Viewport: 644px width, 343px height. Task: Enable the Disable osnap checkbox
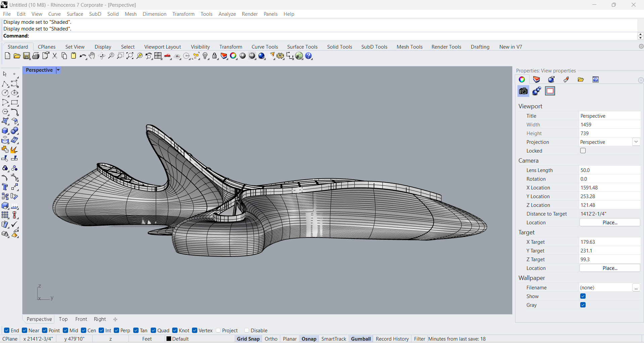(247, 330)
